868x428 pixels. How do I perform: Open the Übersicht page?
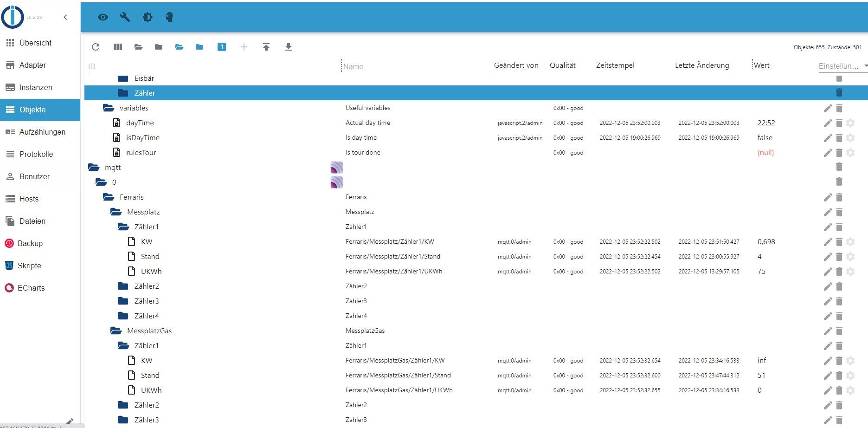click(40, 43)
